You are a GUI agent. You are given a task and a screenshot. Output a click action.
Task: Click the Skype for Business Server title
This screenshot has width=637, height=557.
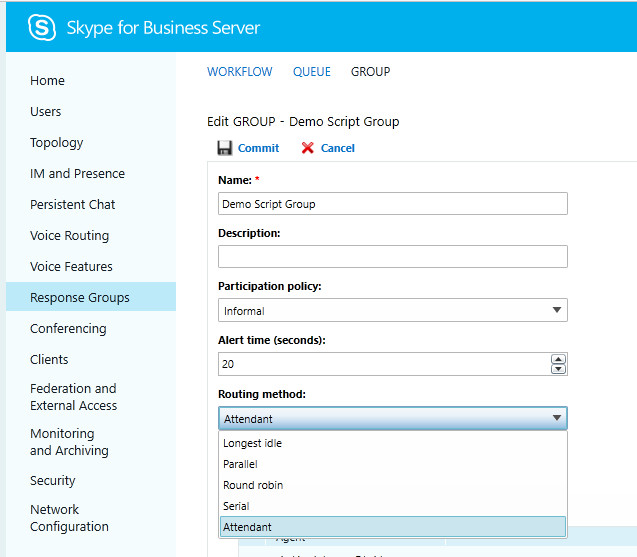pyautogui.click(x=163, y=28)
